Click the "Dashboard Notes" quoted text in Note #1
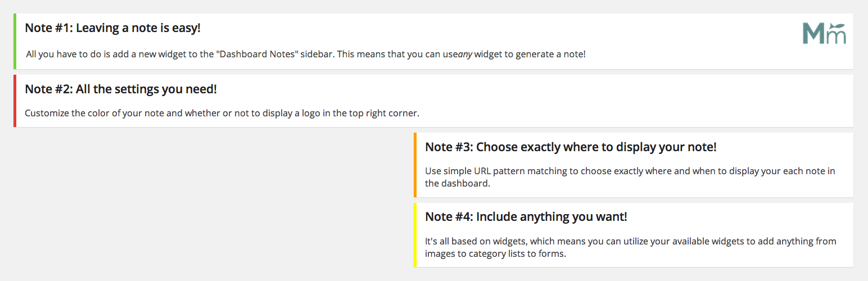Viewport: 868px width, 281px height. [257, 55]
